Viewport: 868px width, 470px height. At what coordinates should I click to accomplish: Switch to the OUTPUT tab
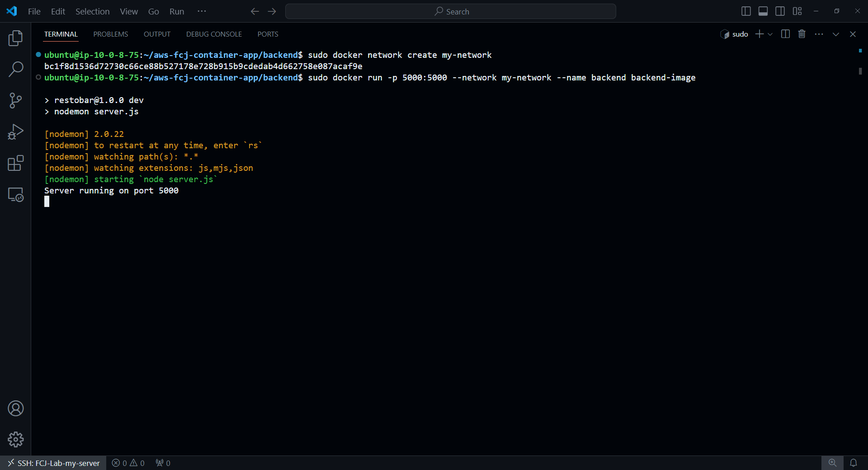pos(157,34)
